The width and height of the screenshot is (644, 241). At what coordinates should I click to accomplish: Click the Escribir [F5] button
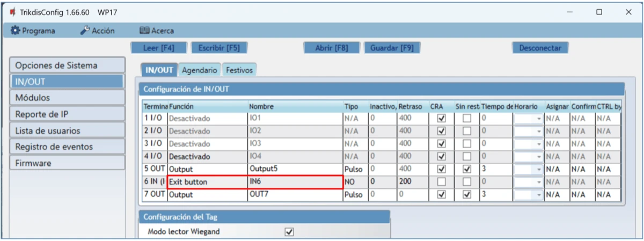[219, 48]
